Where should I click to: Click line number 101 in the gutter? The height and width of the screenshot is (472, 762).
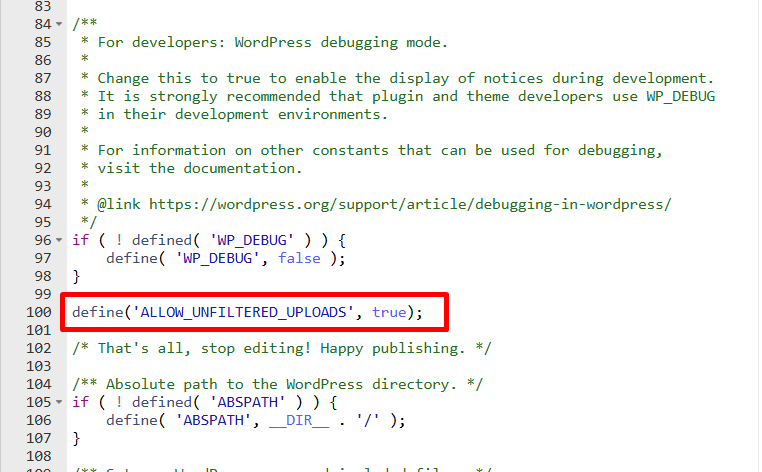point(39,330)
